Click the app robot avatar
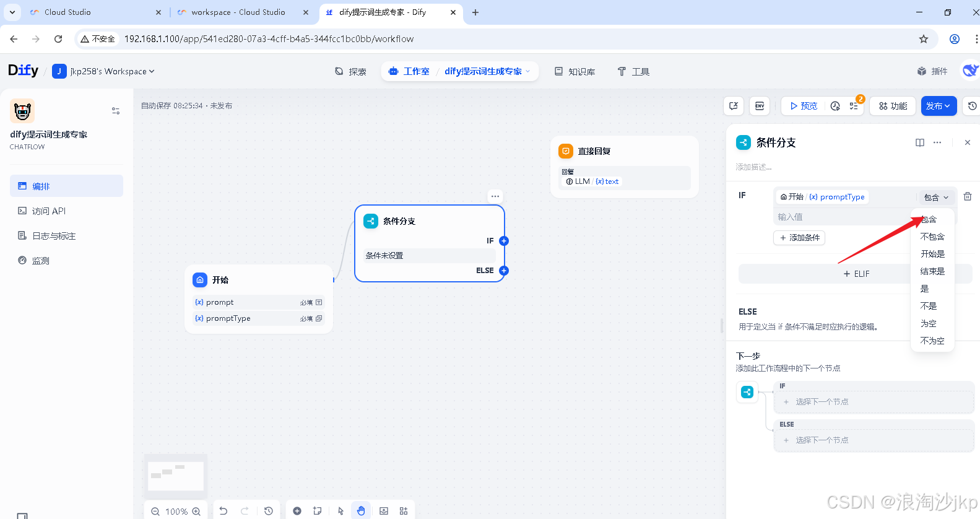The width and height of the screenshot is (980, 519). (22, 111)
